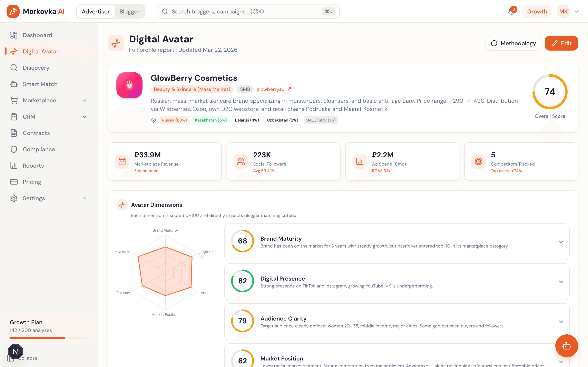
Task: Click the Growth Plan usage progress bar
Action: [49, 338]
